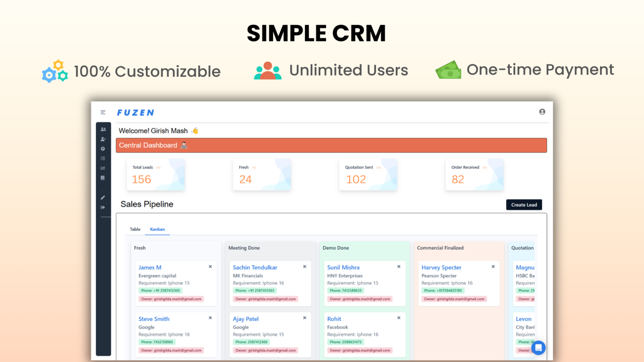Click the Order Received 82 card
Image resolution: width=644 pixels, height=362 pixels.
475,175
